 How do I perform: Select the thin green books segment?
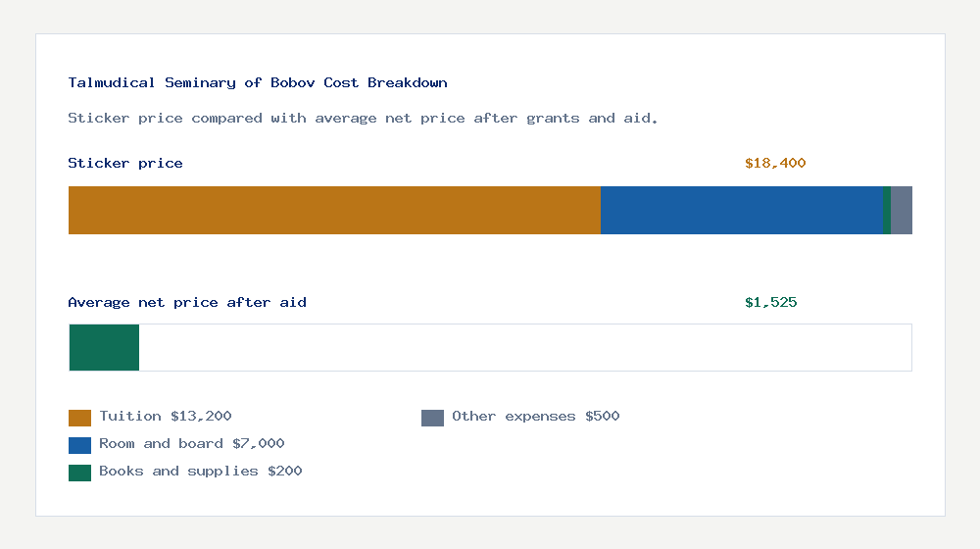tap(887, 210)
